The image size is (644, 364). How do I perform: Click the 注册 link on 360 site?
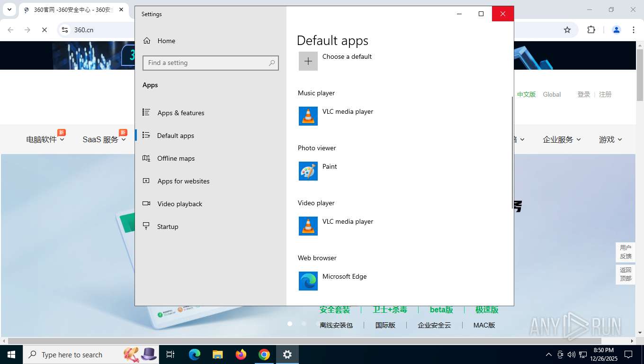pyautogui.click(x=605, y=94)
